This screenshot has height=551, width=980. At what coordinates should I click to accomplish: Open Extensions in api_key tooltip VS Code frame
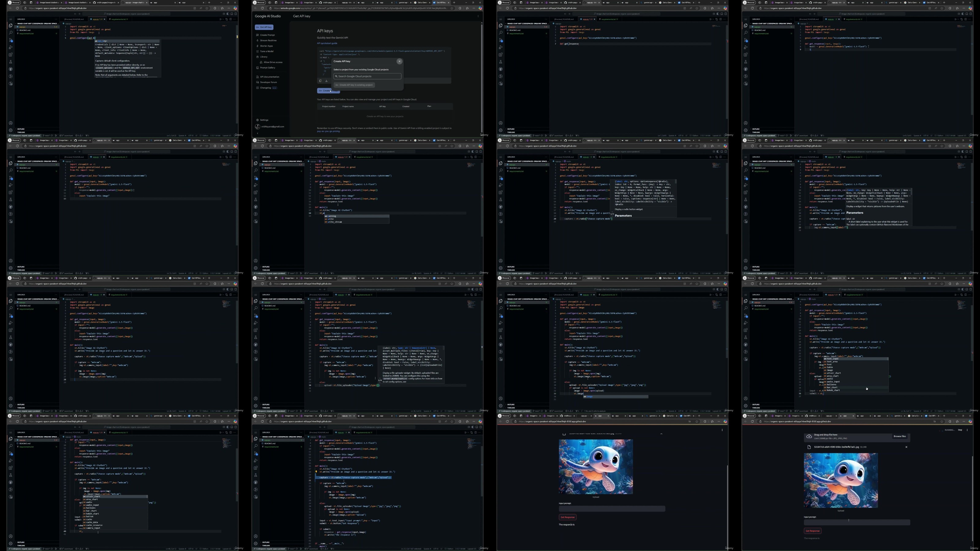11,54
